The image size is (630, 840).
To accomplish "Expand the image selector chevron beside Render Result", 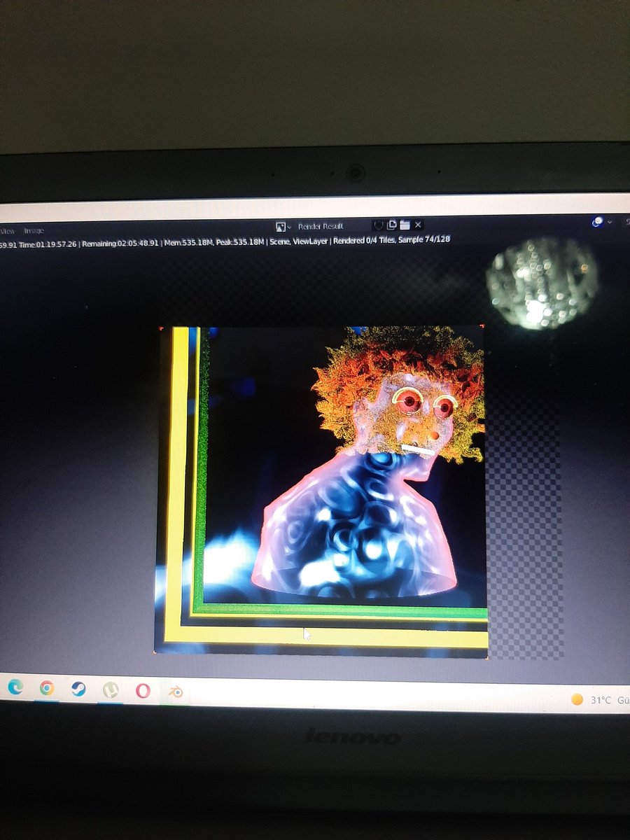I will (x=290, y=226).
